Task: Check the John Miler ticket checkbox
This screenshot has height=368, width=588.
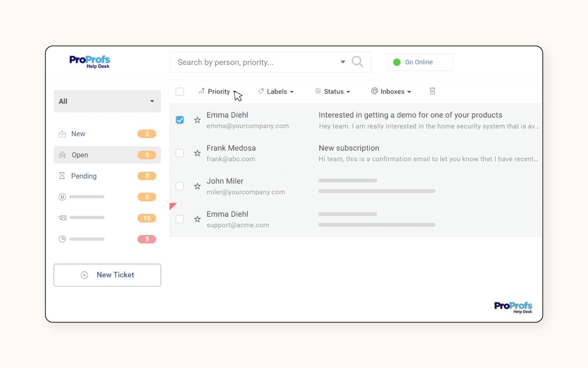Action: (180, 186)
